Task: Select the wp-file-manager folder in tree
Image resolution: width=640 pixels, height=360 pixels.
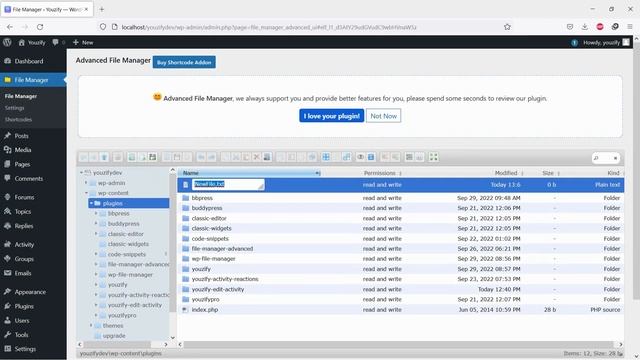Action: tap(130, 275)
